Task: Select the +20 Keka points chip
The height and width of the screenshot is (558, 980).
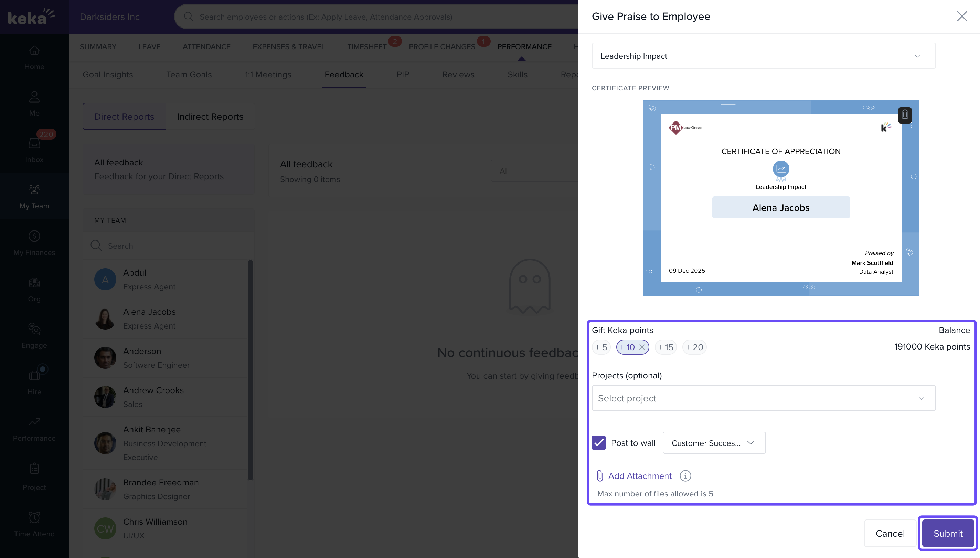Action: [694, 347]
